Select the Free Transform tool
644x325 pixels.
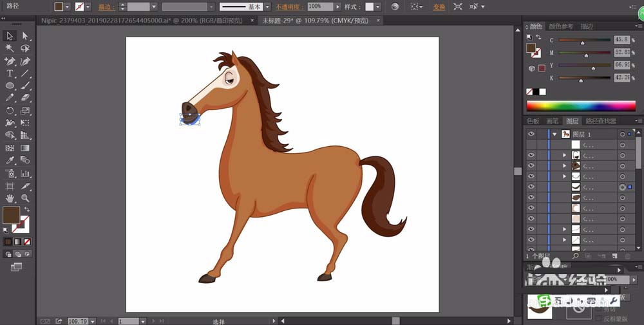point(25,123)
